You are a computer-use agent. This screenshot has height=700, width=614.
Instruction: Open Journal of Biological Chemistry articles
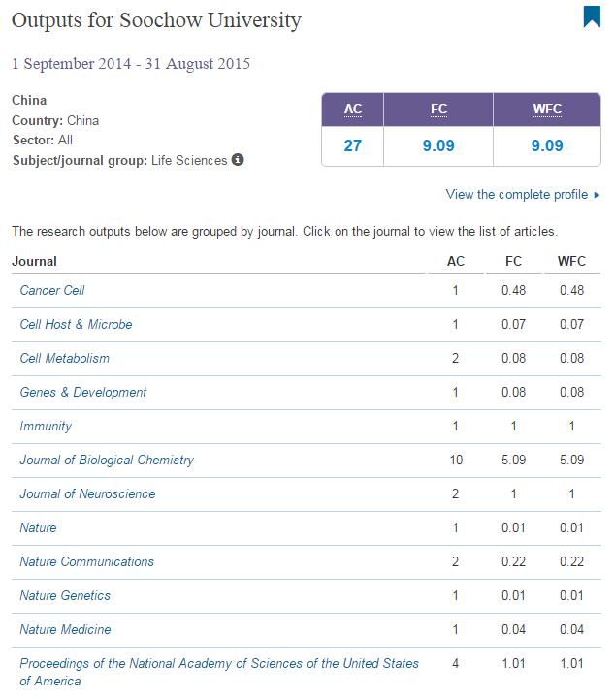coord(107,460)
